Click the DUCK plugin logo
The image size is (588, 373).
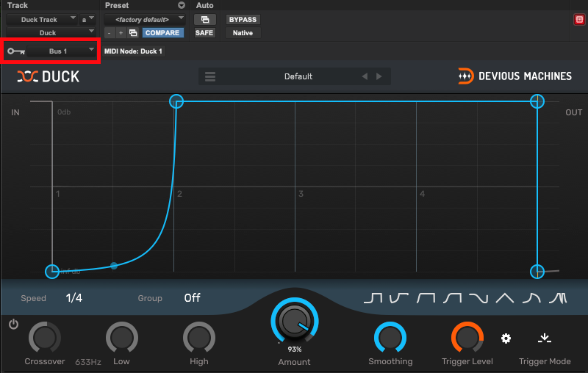49,76
